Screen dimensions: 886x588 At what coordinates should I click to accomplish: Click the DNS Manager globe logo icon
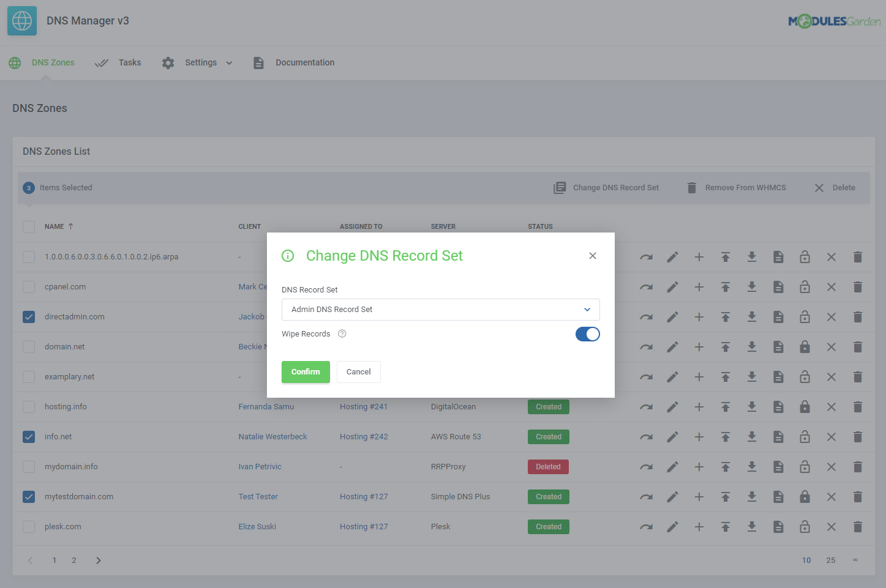22,21
